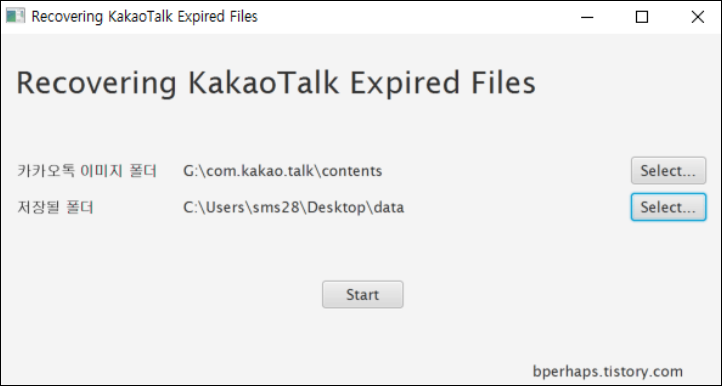Click Select for 저장될 폴더
The height and width of the screenshot is (386, 722).
668,207
